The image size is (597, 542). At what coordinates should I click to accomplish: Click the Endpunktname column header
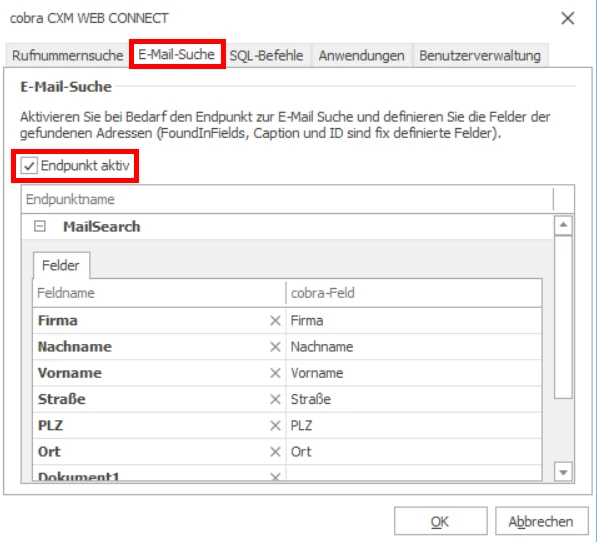click(287, 199)
